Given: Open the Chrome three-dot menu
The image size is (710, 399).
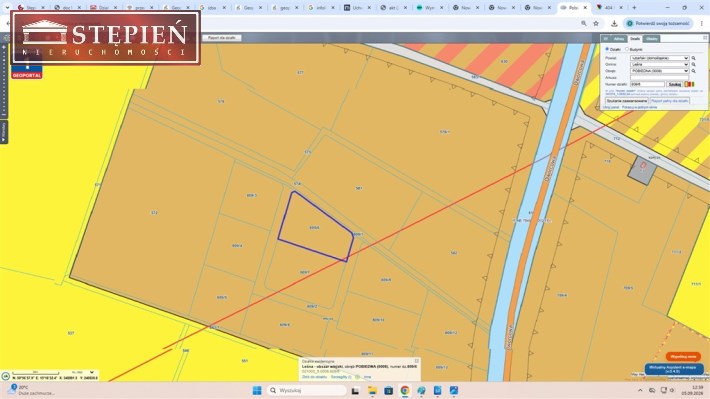Looking at the screenshot, I should point(701,24).
